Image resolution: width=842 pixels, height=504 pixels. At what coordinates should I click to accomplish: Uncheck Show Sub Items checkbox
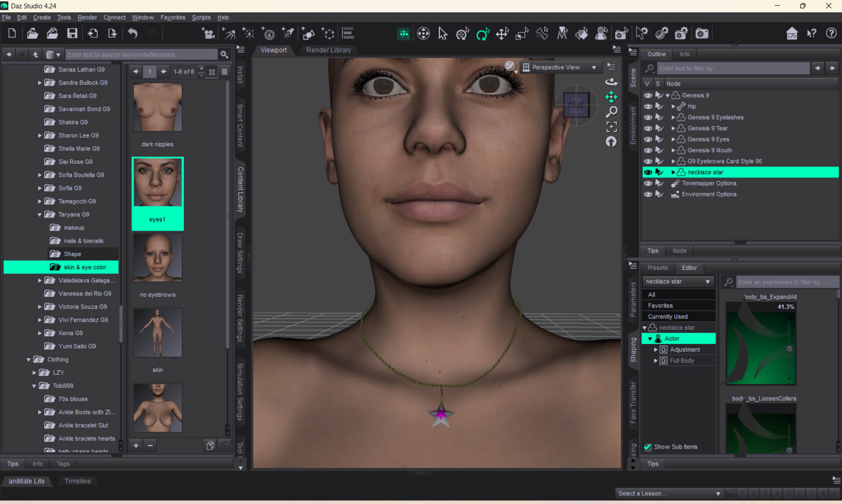[648, 447]
